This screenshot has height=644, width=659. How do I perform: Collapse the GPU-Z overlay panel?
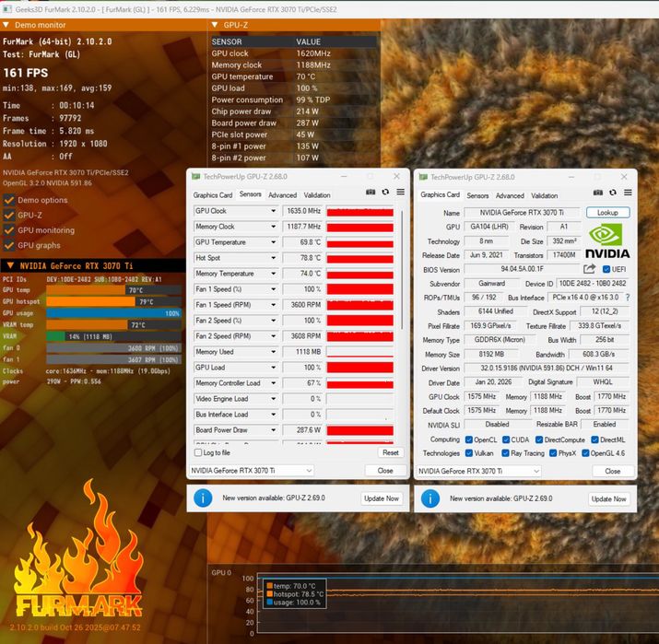click(215, 25)
